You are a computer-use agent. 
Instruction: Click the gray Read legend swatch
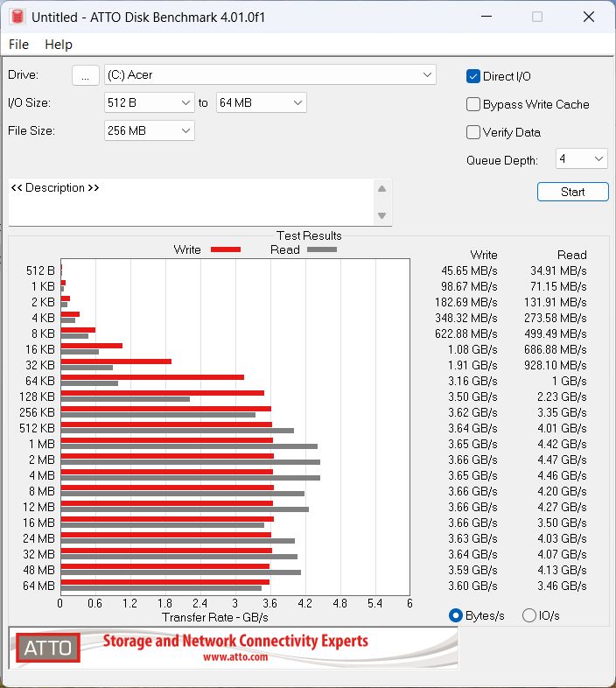pos(322,249)
